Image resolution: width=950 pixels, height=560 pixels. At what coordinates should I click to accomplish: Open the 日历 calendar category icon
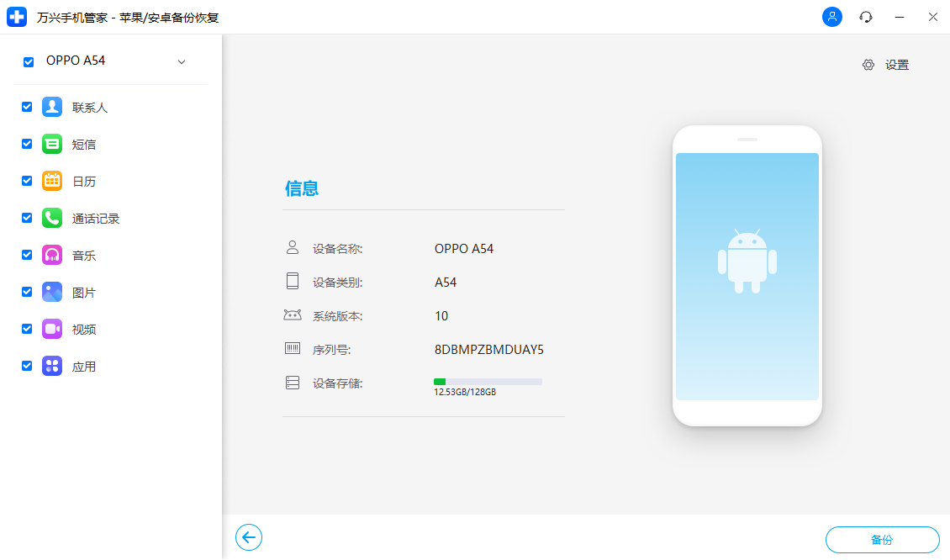click(x=52, y=181)
